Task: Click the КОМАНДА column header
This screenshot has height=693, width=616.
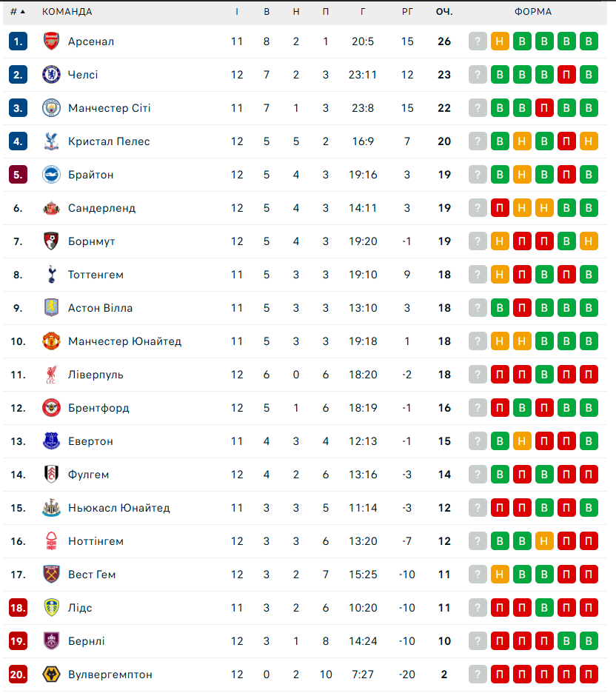Action: pyautogui.click(x=67, y=12)
